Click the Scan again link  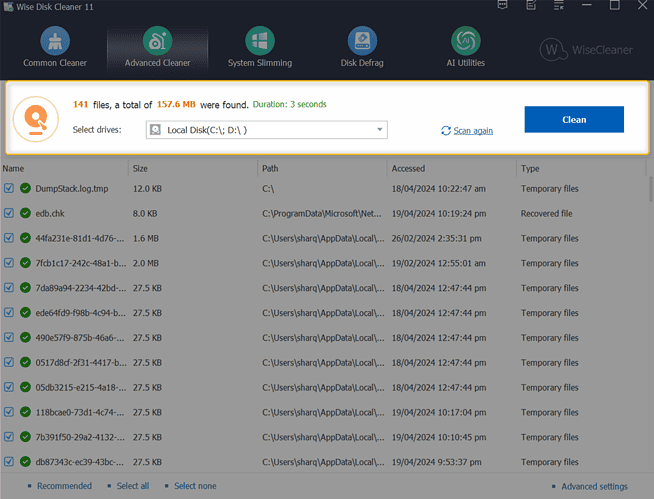tap(473, 131)
